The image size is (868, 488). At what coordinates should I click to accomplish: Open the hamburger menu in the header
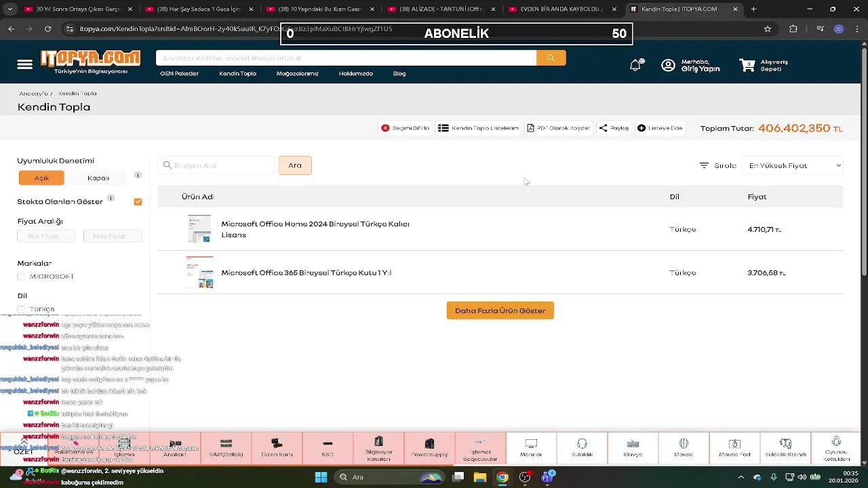tap(25, 64)
